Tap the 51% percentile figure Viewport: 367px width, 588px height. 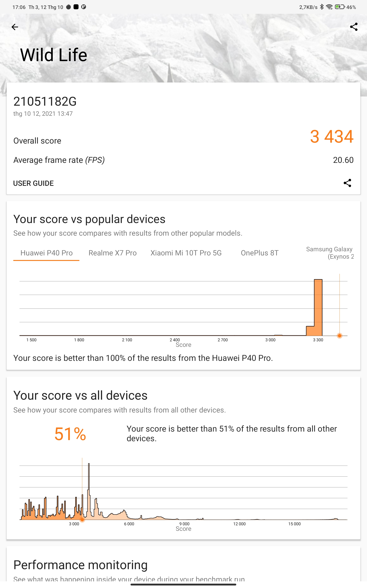70,434
